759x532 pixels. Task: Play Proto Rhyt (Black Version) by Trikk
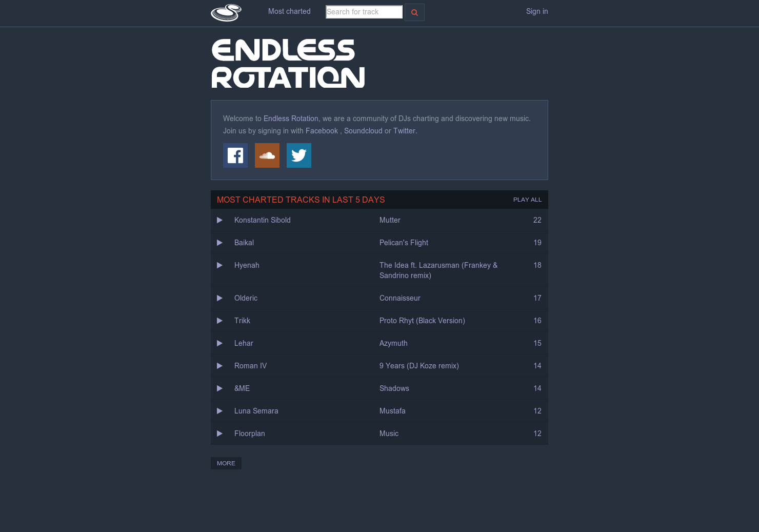pos(220,321)
